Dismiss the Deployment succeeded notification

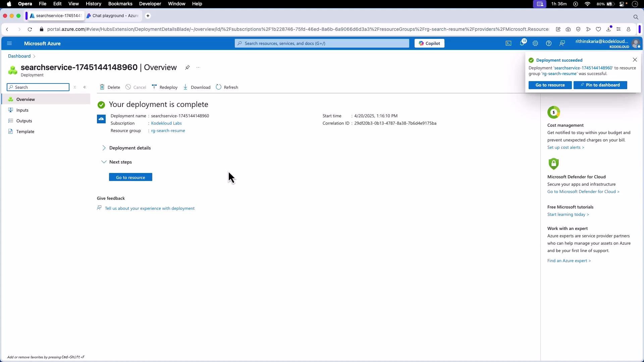click(x=635, y=60)
